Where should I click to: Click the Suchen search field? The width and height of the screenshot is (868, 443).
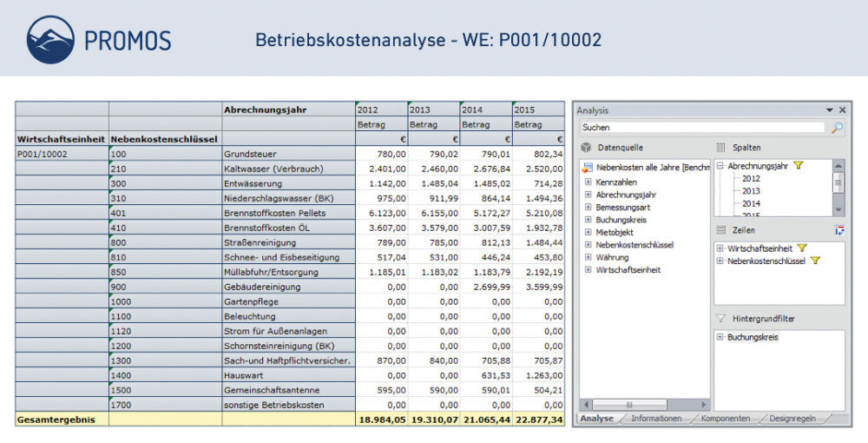(703, 128)
